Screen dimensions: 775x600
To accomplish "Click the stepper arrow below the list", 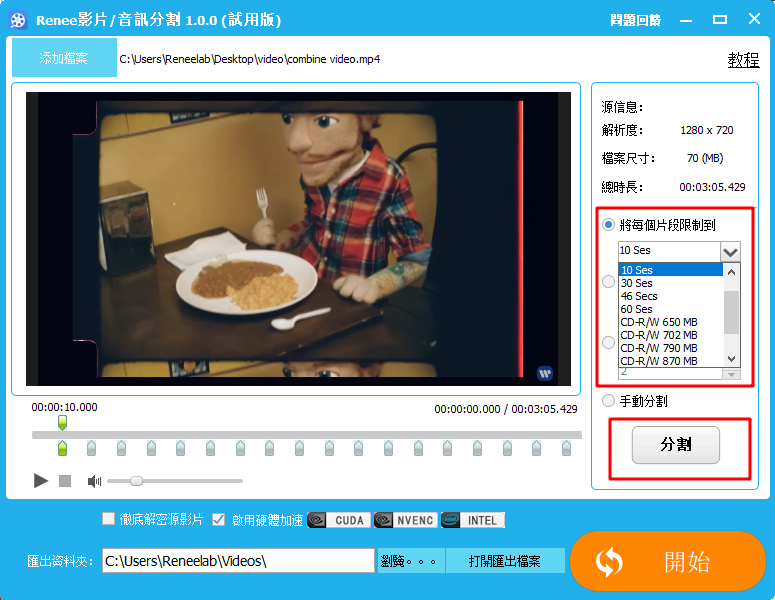I will tap(731, 375).
